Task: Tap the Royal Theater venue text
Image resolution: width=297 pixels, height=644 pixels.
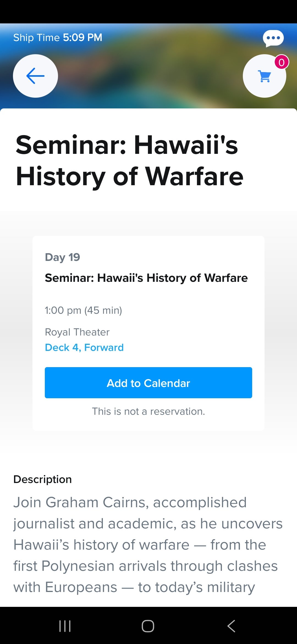Action: point(77,332)
